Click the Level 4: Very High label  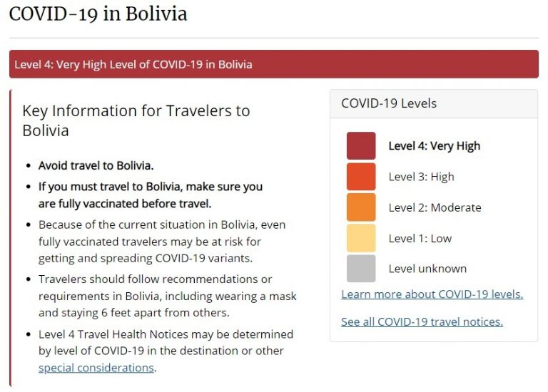434,146
